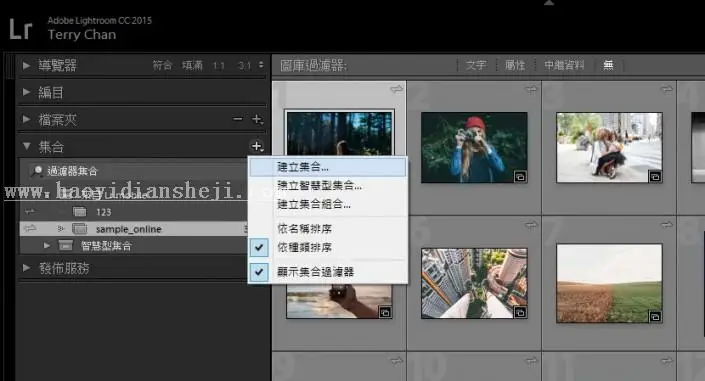Toggle checked 顯示集合過濾器 menu option
This screenshot has height=381, width=705.
(328, 272)
